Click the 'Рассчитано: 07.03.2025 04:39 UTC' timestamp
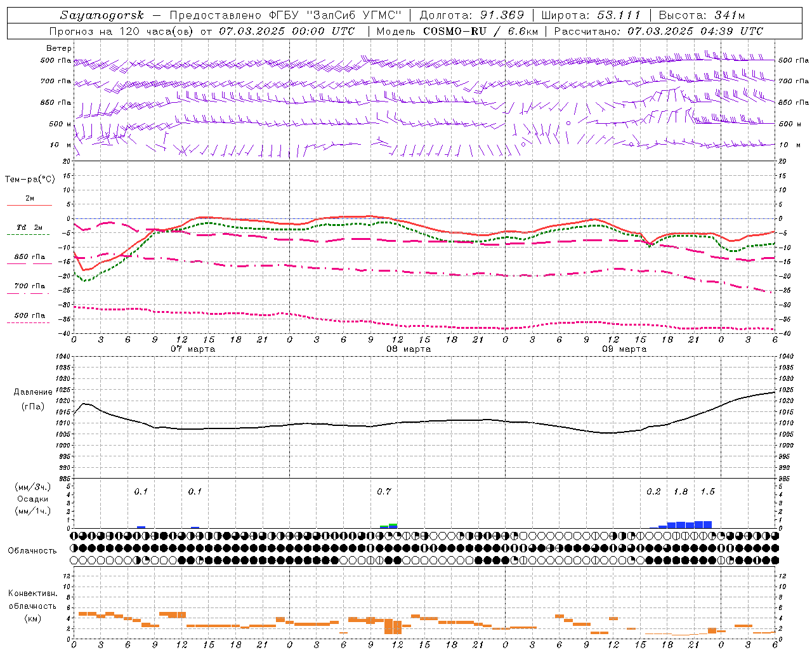Viewport: 812px width, 650px height. click(x=658, y=31)
